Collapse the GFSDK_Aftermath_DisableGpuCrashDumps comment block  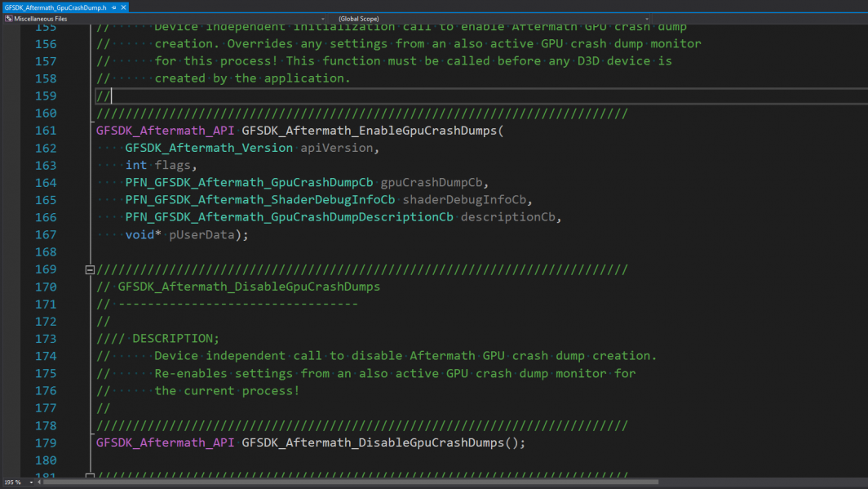[x=88, y=269]
